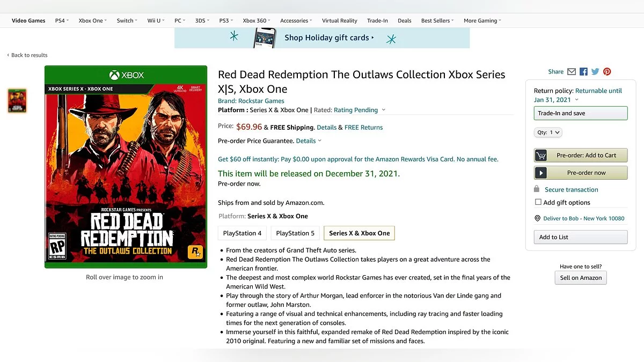644x362 pixels.
Task: Open the Qty quantity dropdown
Action: click(x=548, y=132)
